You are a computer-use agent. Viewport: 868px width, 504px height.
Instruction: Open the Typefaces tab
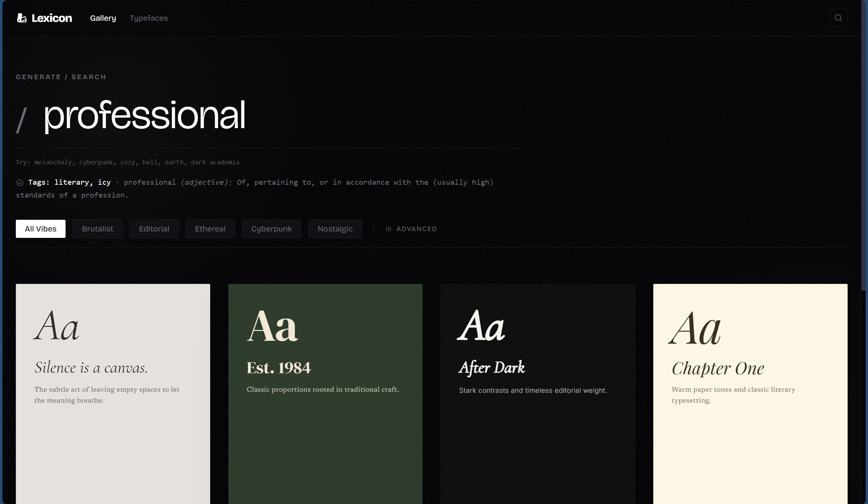click(149, 18)
